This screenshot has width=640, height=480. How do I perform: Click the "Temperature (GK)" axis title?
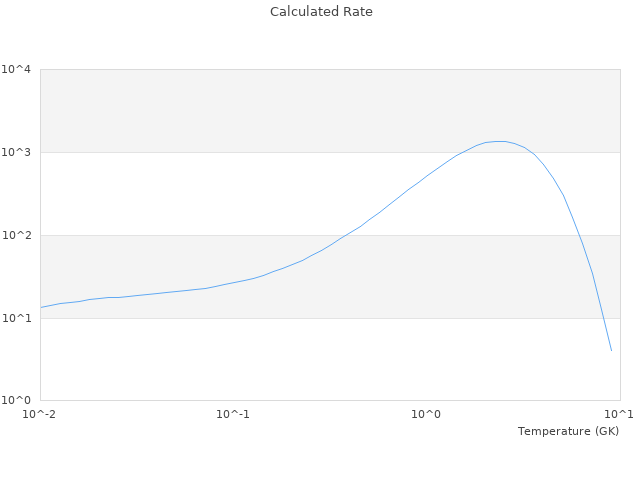coord(568,431)
